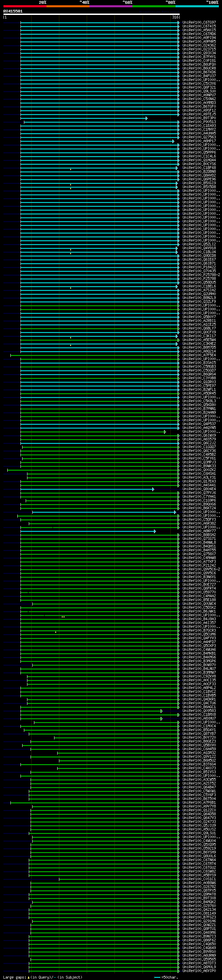The image size is (222, 980).
Task: Select hit UniRef100_Q5BOY7
Action: pos(199,317)
